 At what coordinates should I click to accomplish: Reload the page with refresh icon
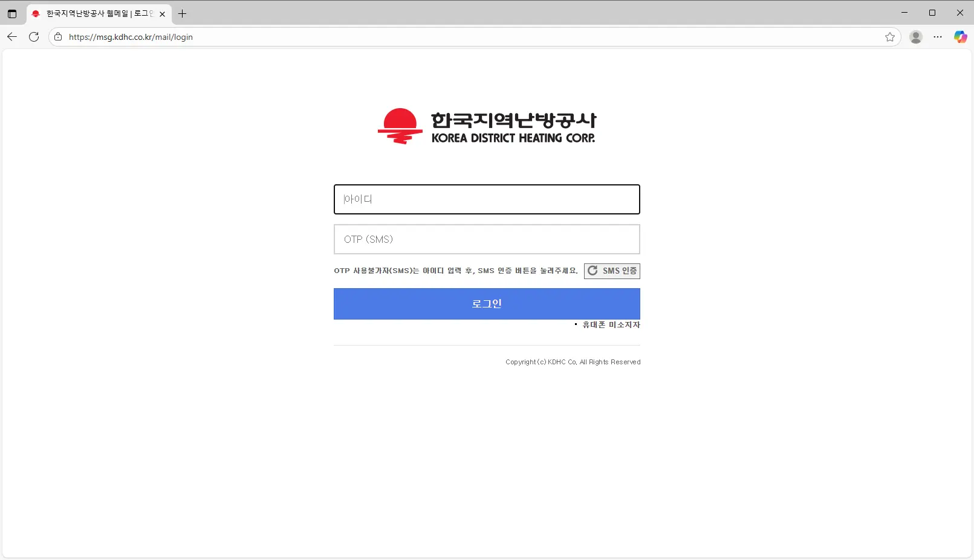click(34, 37)
